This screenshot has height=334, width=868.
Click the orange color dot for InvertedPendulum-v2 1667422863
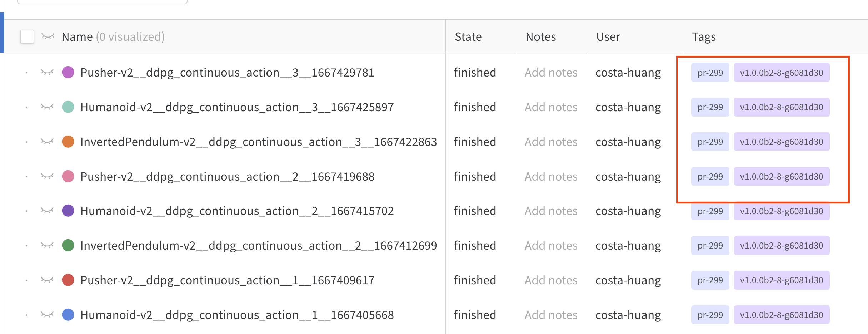(x=68, y=142)
